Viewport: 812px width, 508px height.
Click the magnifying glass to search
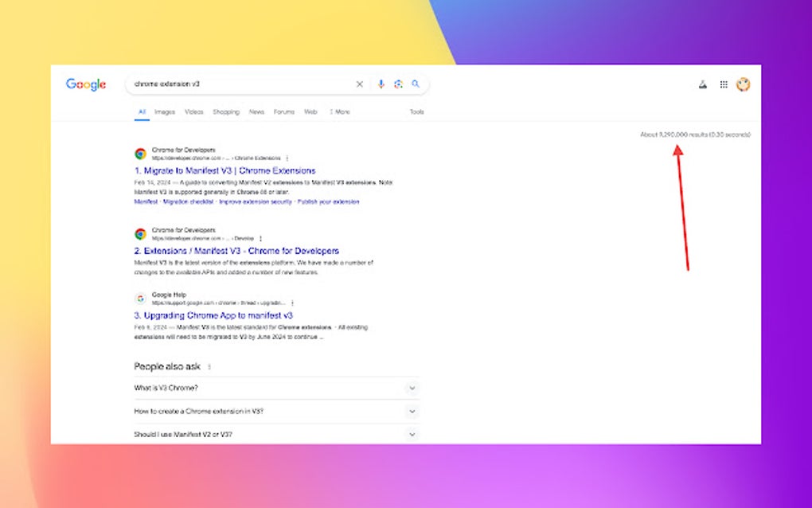point(416,84)
